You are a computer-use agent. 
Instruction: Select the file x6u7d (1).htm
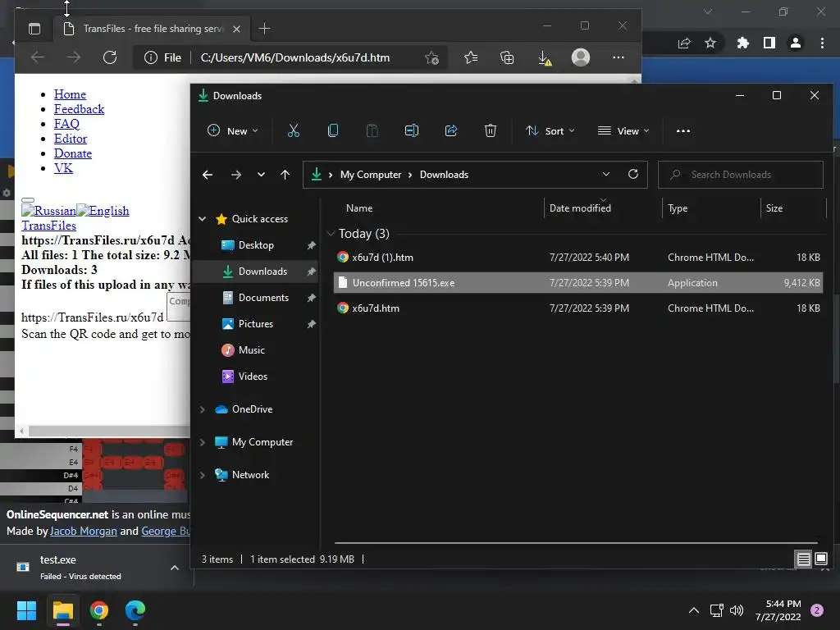578,257
